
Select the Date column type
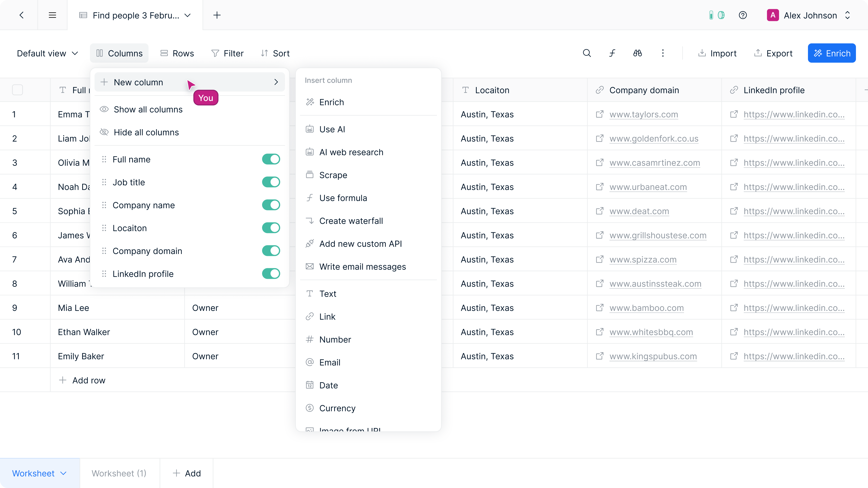pyautogui.click(x=368, y=385)
